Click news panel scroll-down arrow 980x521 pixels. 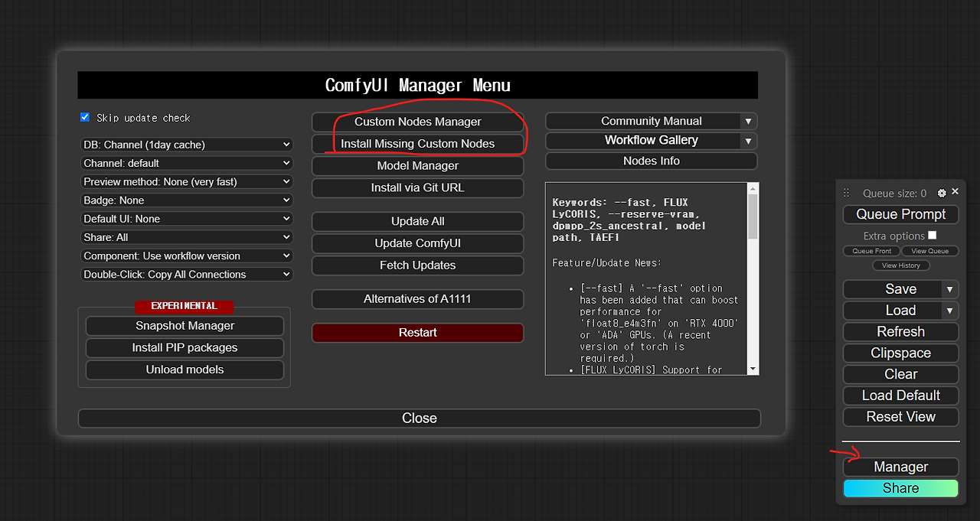point(753,370)
